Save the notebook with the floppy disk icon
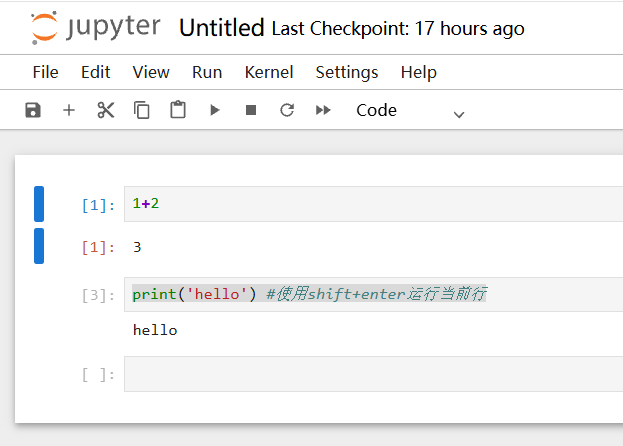The width and height of the screenshot is (623, 446). pos(33,110)
